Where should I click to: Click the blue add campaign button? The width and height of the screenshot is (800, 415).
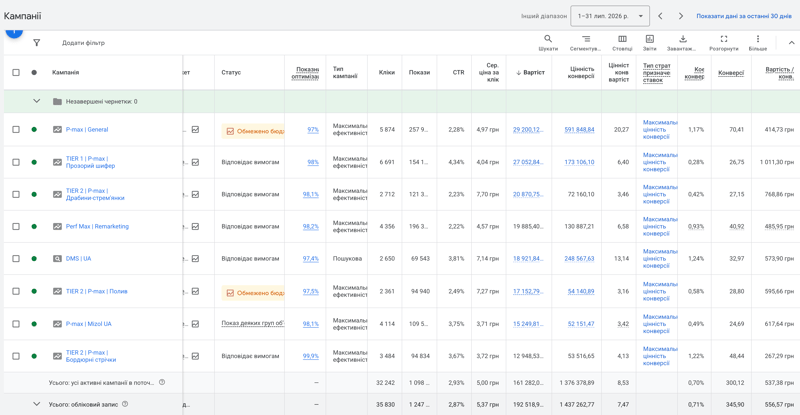tap(14, 33)
